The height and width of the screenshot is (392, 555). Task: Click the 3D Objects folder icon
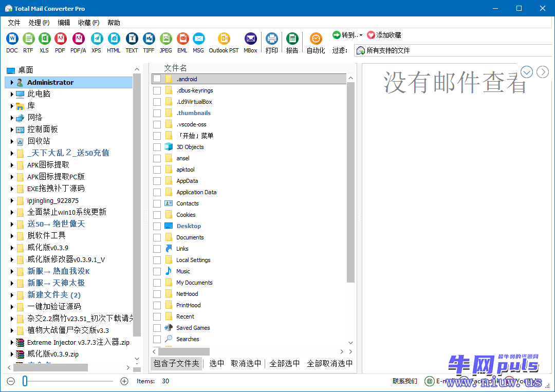click(x=169, y=147)
